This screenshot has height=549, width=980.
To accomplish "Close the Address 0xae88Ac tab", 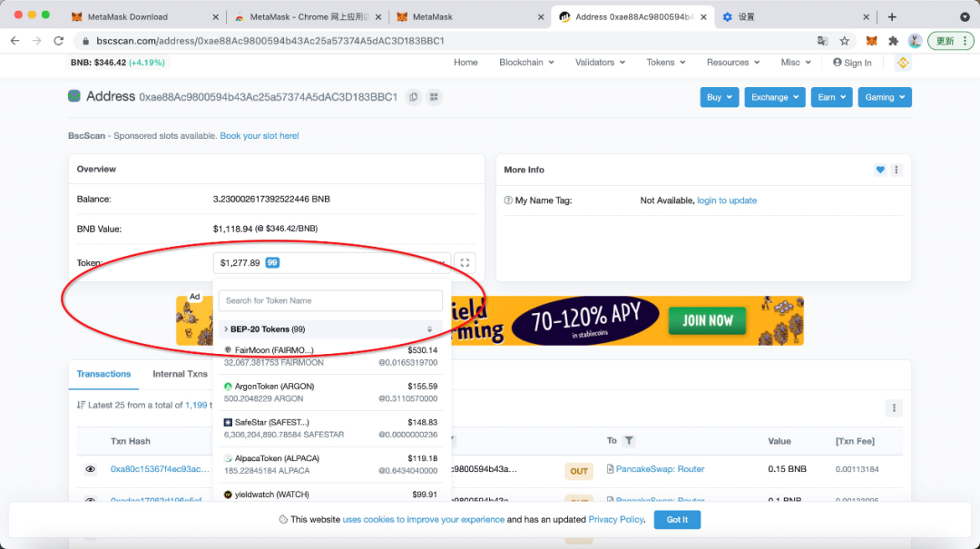I will tap(704, 17).
